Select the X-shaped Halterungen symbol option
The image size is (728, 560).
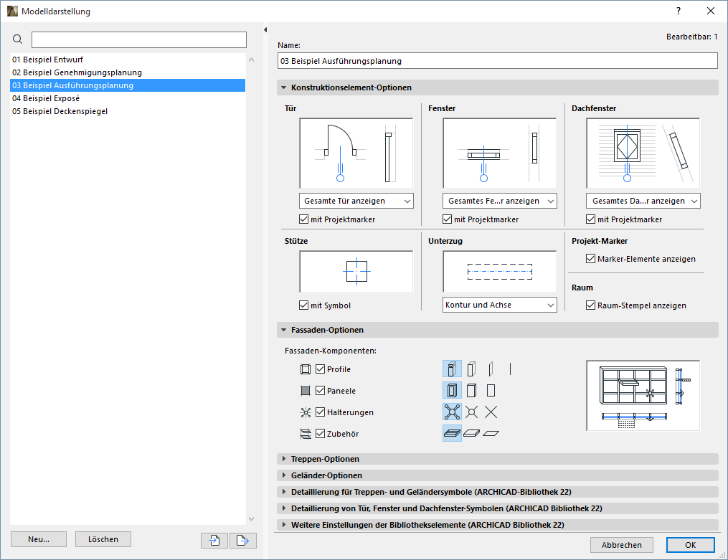click(491, 412)
